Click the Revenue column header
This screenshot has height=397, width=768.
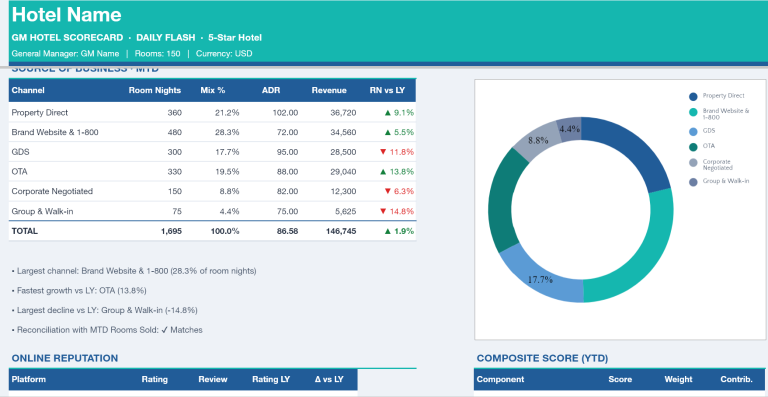329,90
